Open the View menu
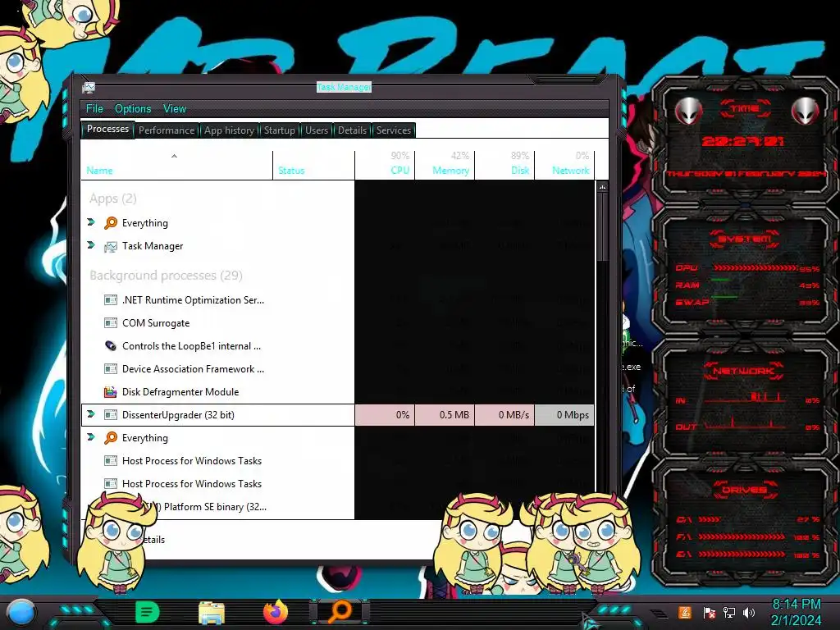This screenshot has width=840, height=630. click(x=175, y=109)
